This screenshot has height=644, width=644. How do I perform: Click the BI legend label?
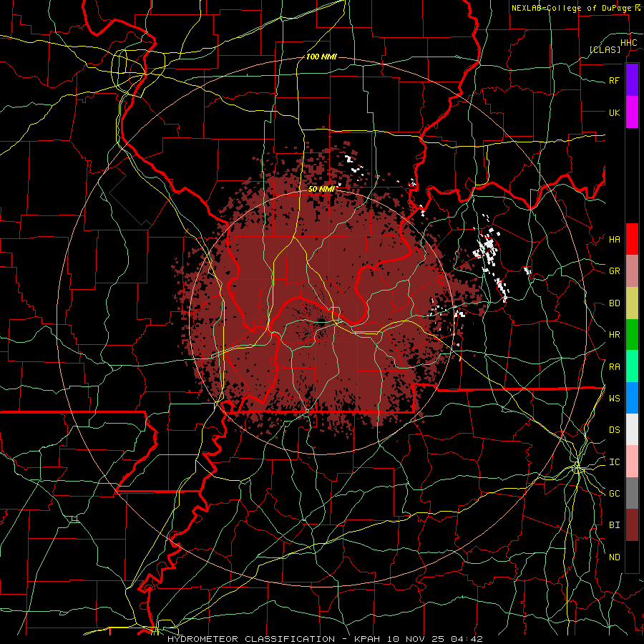[614, 525]
